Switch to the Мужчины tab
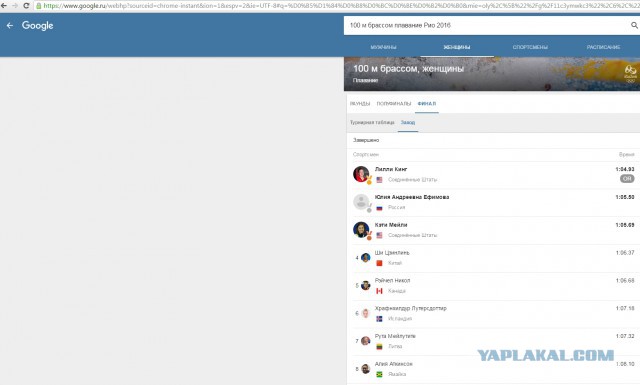The image size is (640, 385). coord(383,47)
